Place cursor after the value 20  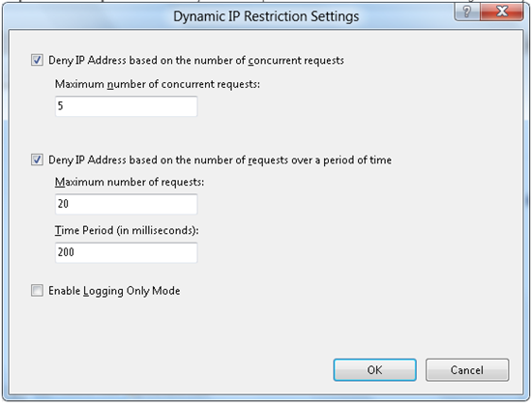click(71, 204)
